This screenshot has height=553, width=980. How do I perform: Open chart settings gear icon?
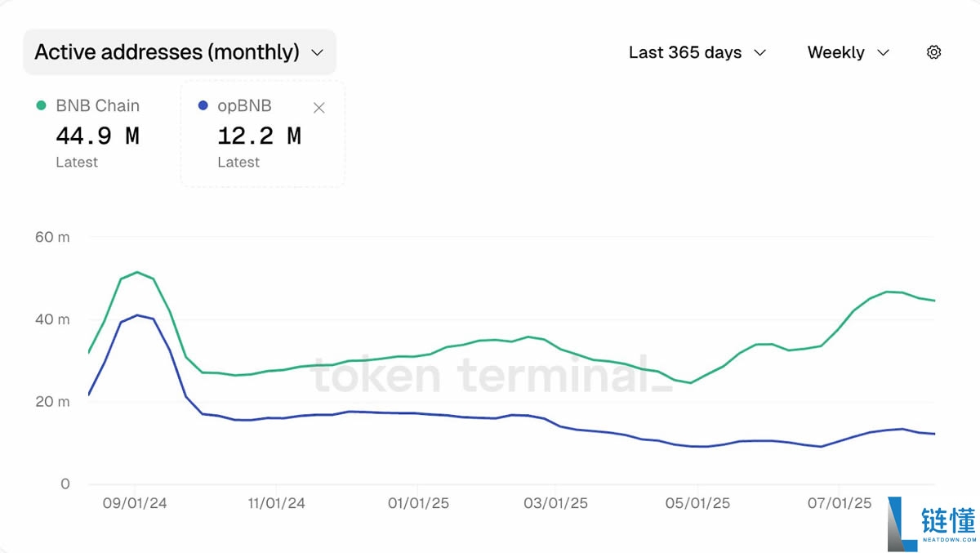pos(933,52)
